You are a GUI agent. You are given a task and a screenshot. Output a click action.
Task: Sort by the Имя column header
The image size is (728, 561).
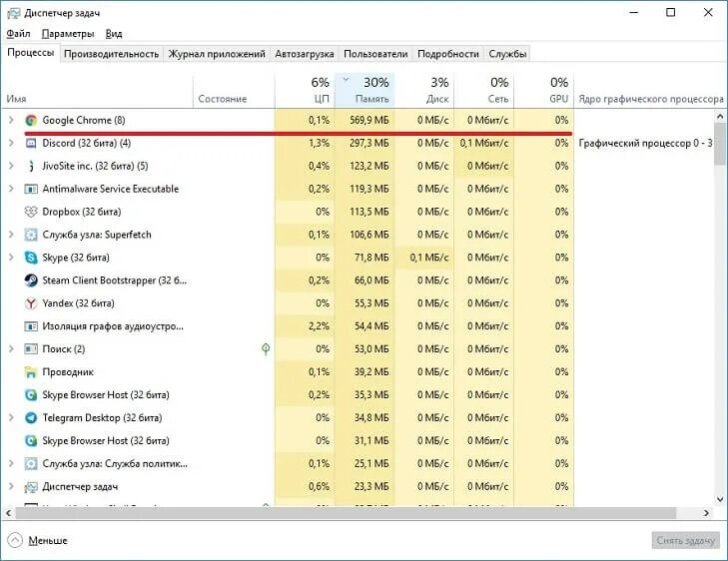[97, 90]
